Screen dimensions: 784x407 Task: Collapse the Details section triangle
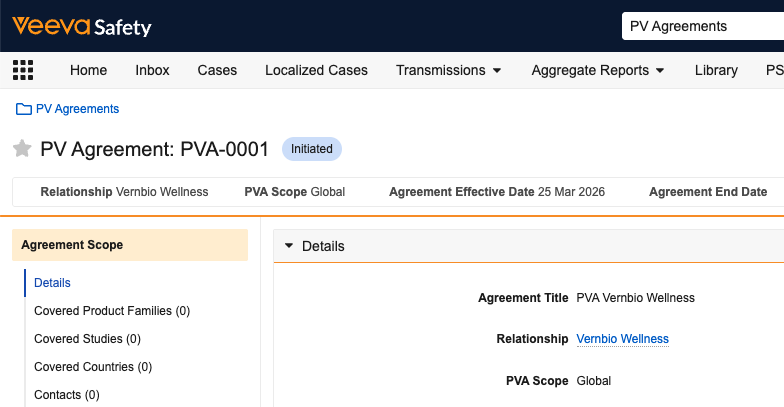[x=288, y=246]
